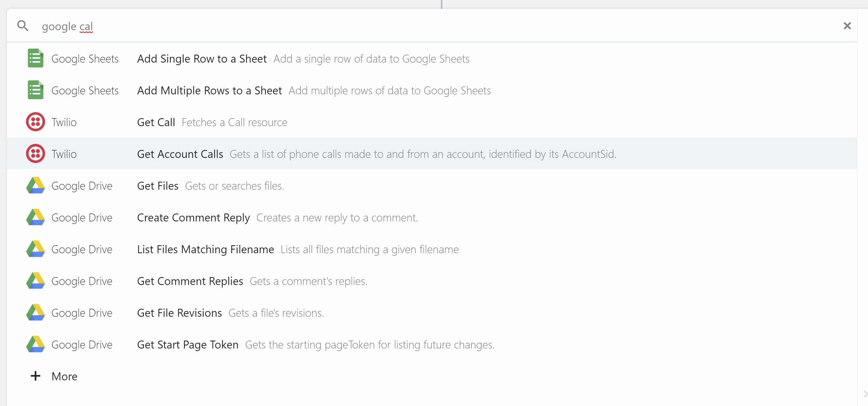Click "Google Drive" label in Get Start Page Token row

(x=82, y=345)
